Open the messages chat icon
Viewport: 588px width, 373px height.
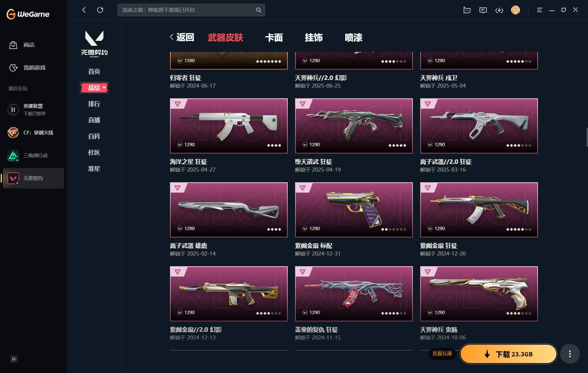(x=483, y=10)
